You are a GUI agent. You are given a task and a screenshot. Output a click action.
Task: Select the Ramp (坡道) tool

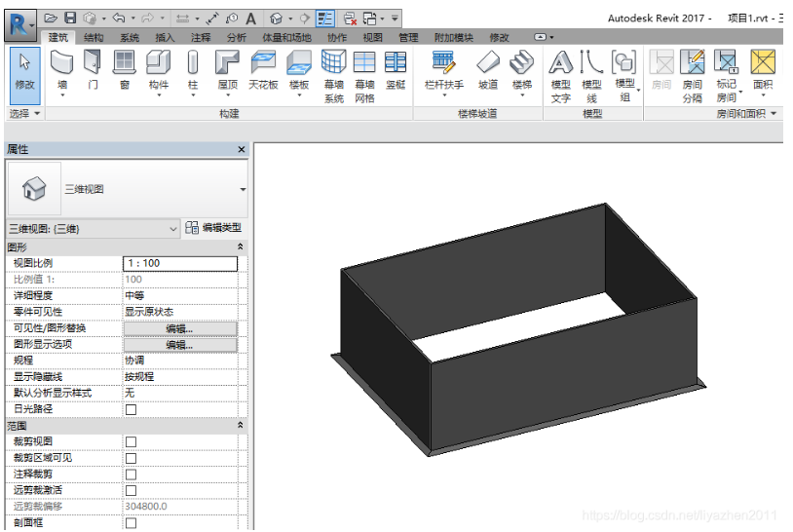(488, 70)
